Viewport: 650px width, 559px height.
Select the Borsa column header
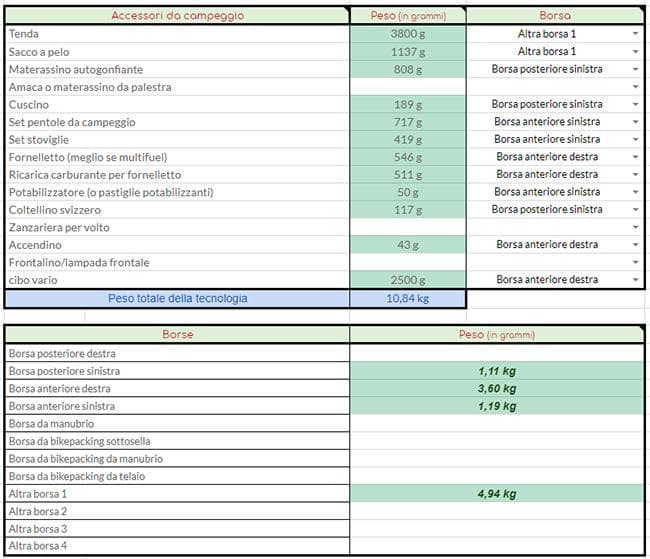[x=555, y=15]
